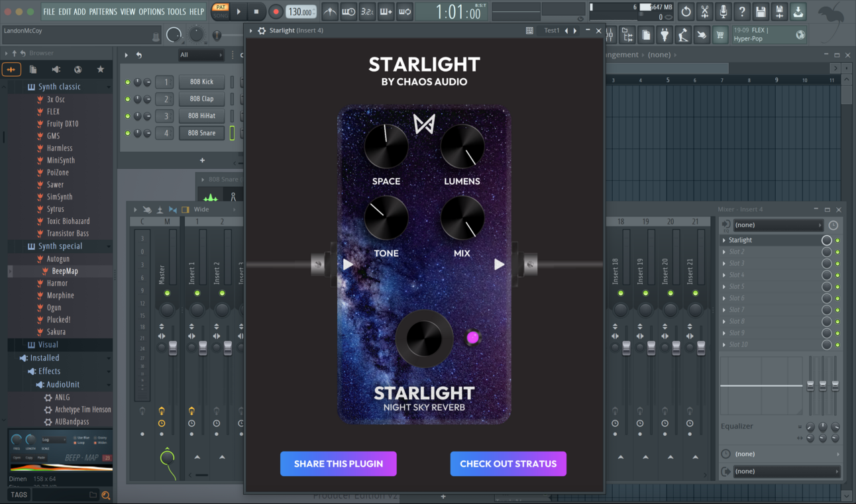Image resolution: width=856 pixels, height=504 pixels.
Task: Click CHECK OUT STRATUS button
Action: (508, 464)
